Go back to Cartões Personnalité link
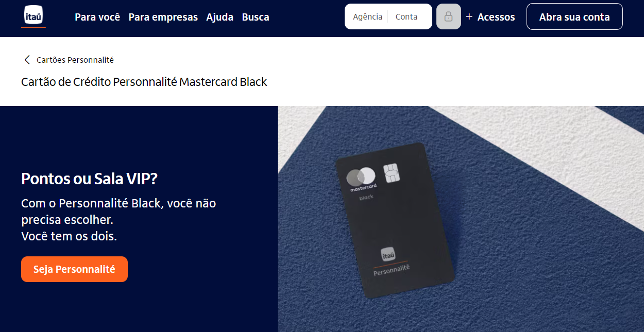The image size is (644, 332). pyautogui.click(x=75, y=60)
